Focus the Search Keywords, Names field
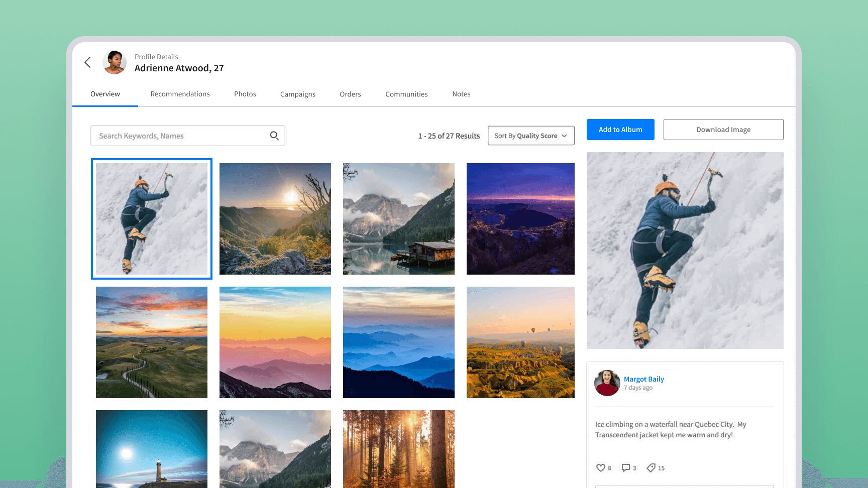 [x=188, y=136]
